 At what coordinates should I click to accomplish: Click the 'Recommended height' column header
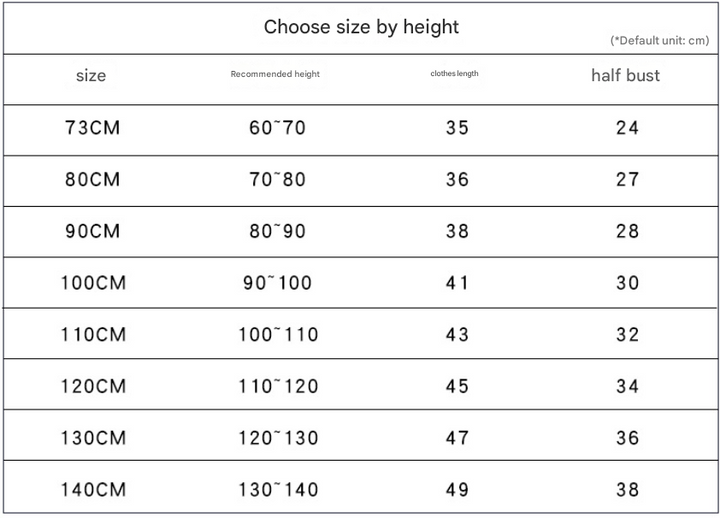(275, 74)
